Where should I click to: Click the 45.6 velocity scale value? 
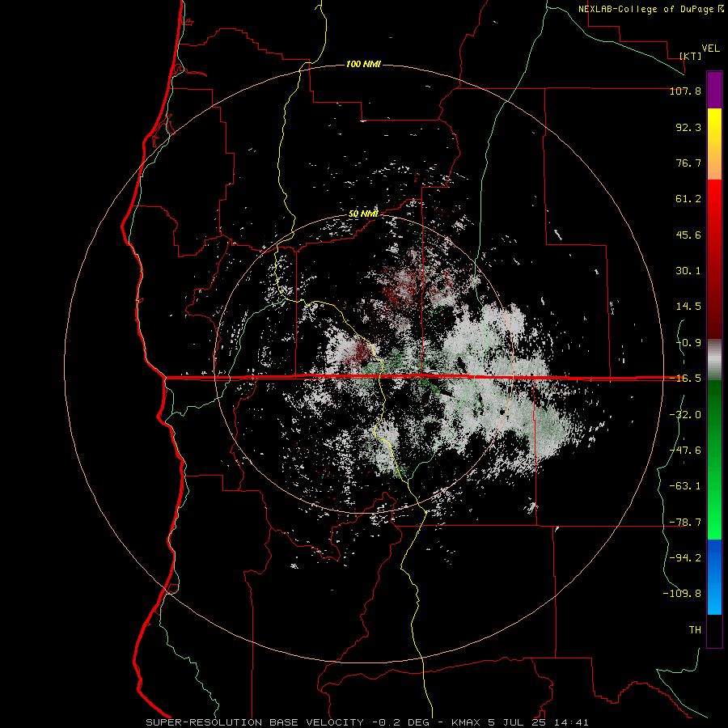tap(688, 235)
